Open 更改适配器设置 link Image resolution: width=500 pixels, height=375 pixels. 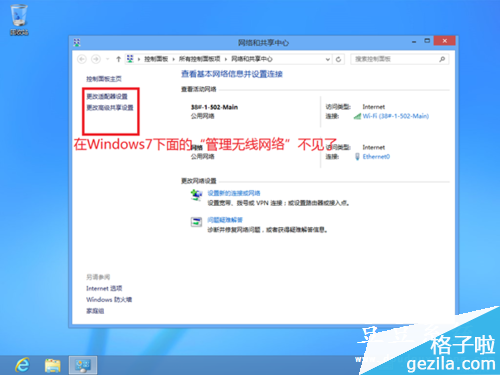pyautogui.click(x=107, y=97)
